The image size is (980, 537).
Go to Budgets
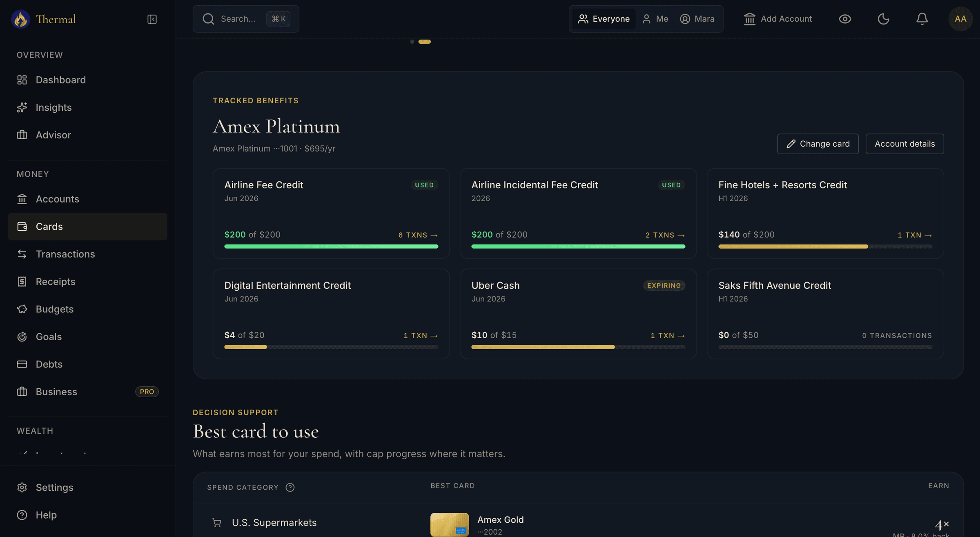(87, 309)
